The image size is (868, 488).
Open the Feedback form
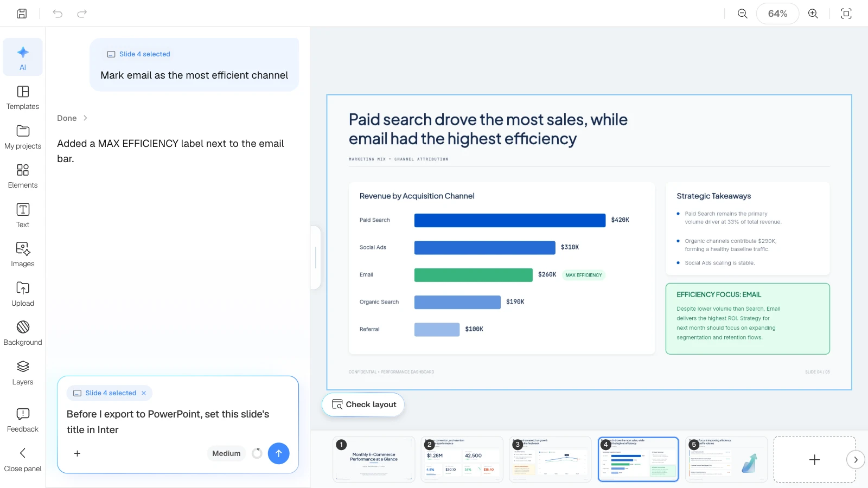[x=23, y=420]
